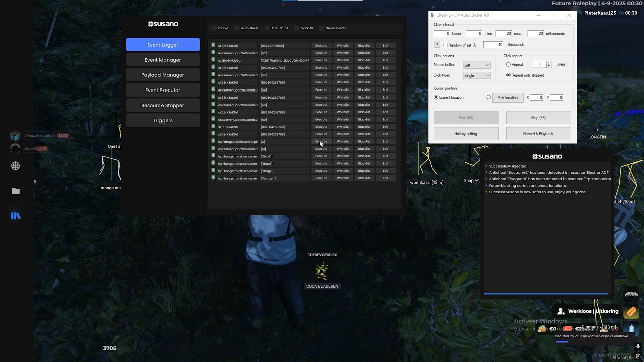Image resolution: width=644 pixels, height=362 pixels.
Task: Blacklist the ['hunger'] event
Action: [x=364, y=178]
